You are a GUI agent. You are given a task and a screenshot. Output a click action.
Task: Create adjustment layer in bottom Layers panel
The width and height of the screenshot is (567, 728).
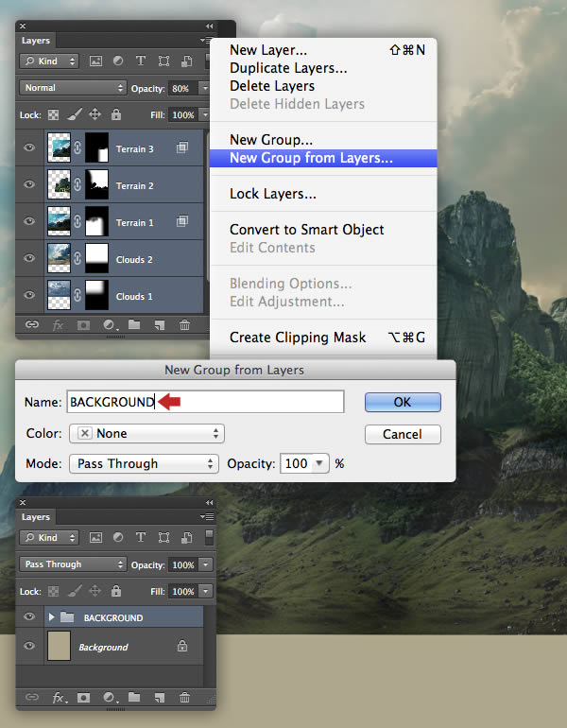pos(109,698)
